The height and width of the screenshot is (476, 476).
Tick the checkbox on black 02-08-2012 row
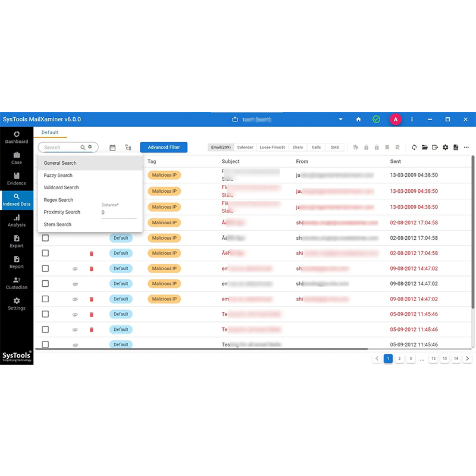click(x=45, y=238)
